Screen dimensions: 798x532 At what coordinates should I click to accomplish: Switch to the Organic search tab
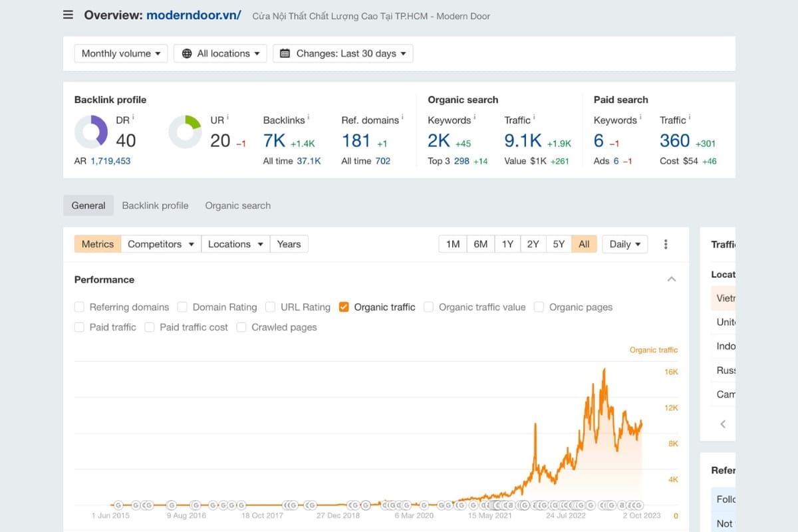click(237, 205)
